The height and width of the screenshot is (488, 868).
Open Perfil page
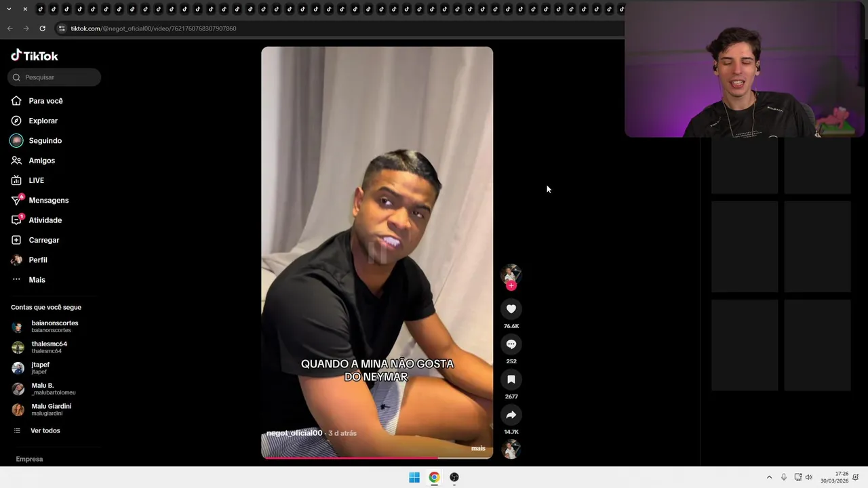29,260
